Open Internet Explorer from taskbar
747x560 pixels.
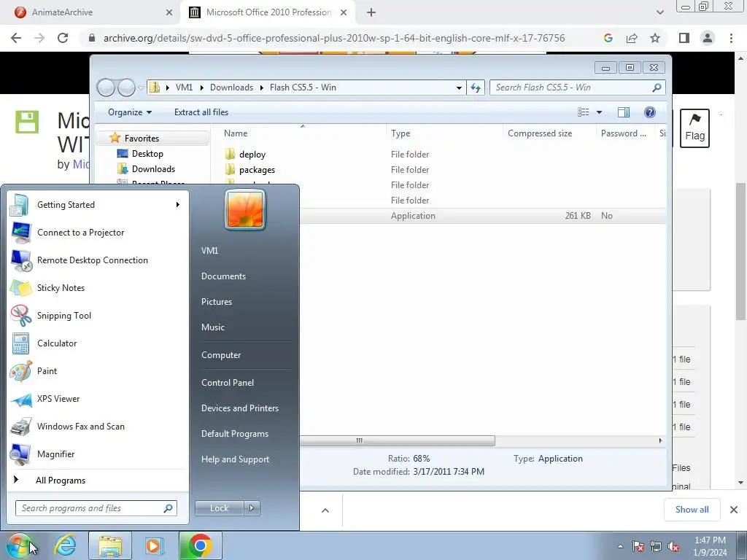click(65, 545)
